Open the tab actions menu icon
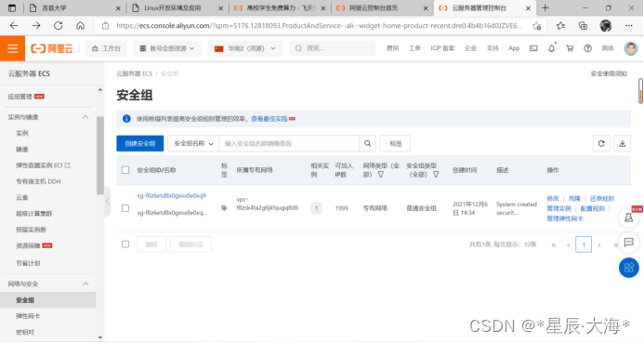Screen dimensions: 644x343 pos(12,7)
